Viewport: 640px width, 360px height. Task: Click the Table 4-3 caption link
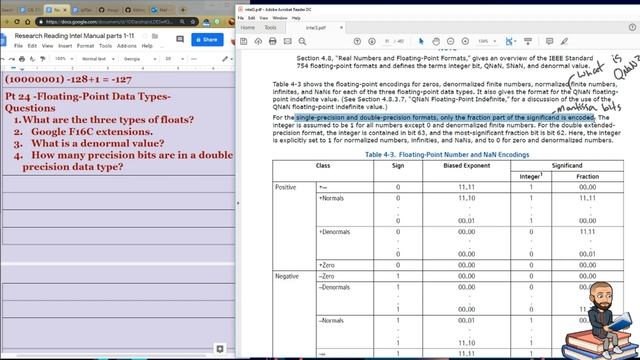point(447,155)
